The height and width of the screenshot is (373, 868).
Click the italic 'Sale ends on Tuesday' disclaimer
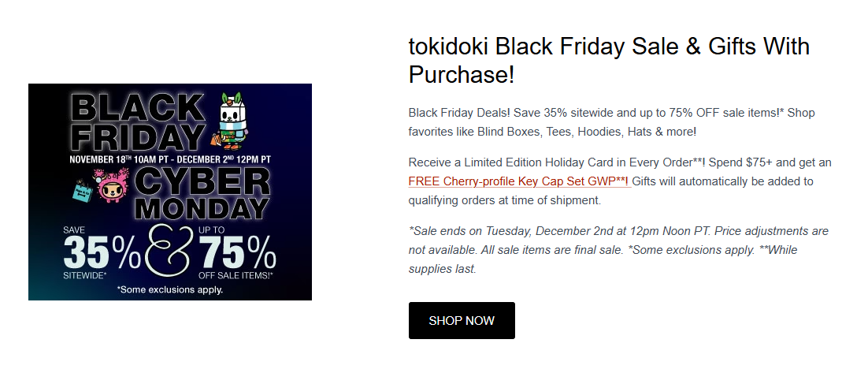coord(618,250)
